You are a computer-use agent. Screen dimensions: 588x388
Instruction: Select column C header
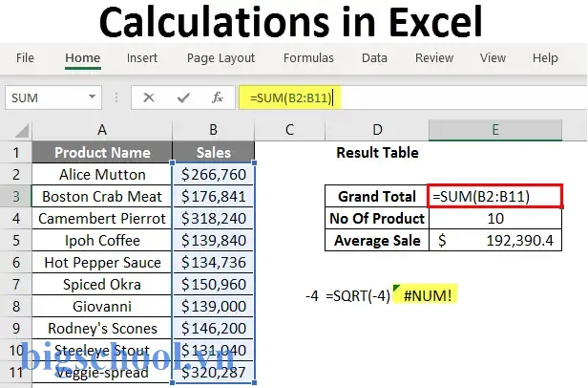click(x=289, y=130)
